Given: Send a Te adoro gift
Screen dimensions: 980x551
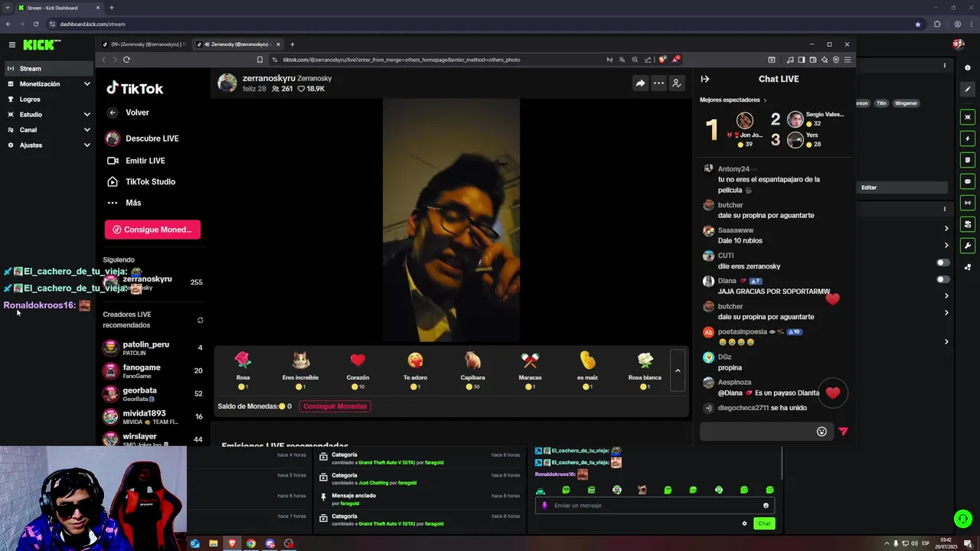Looking at the screenshot, I should (415, 370).
